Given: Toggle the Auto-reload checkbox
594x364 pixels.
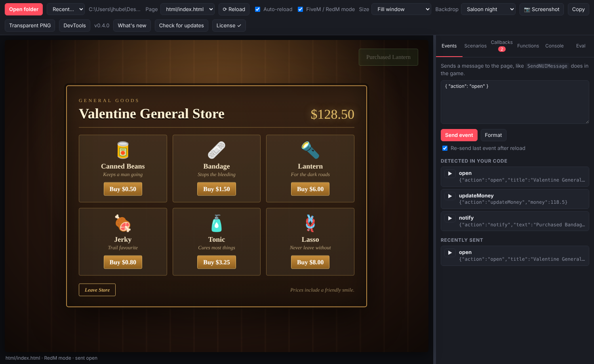Looking at the screenshot, I should pos(258,9).
